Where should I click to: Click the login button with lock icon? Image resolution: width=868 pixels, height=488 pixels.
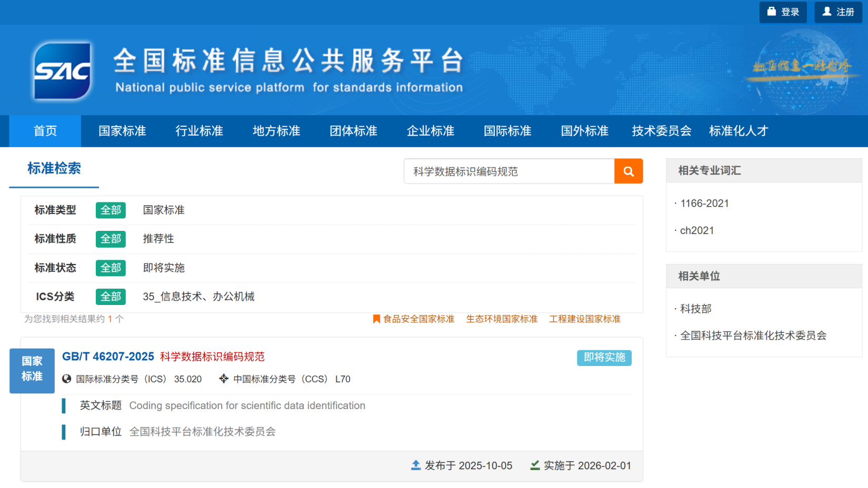click(783, 12)
